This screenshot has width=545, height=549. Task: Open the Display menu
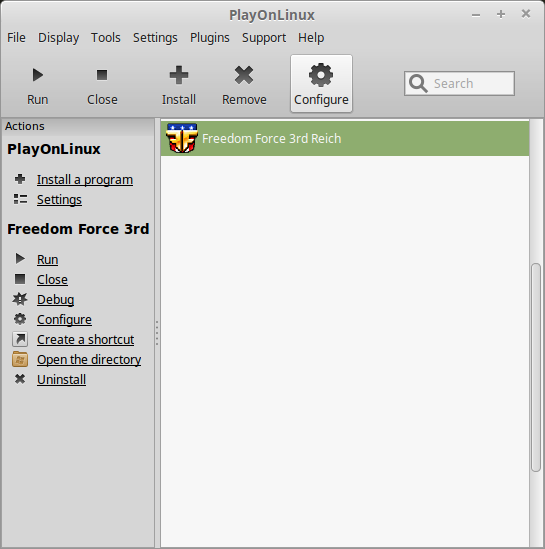(58, 37)
